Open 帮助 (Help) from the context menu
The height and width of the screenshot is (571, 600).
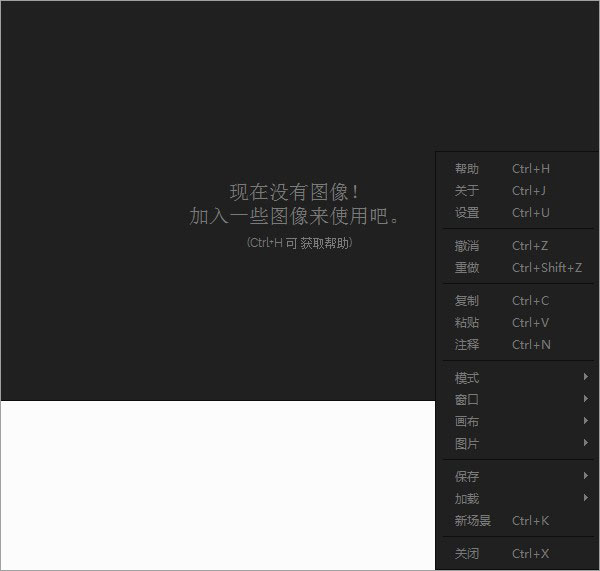pos(467,169)
